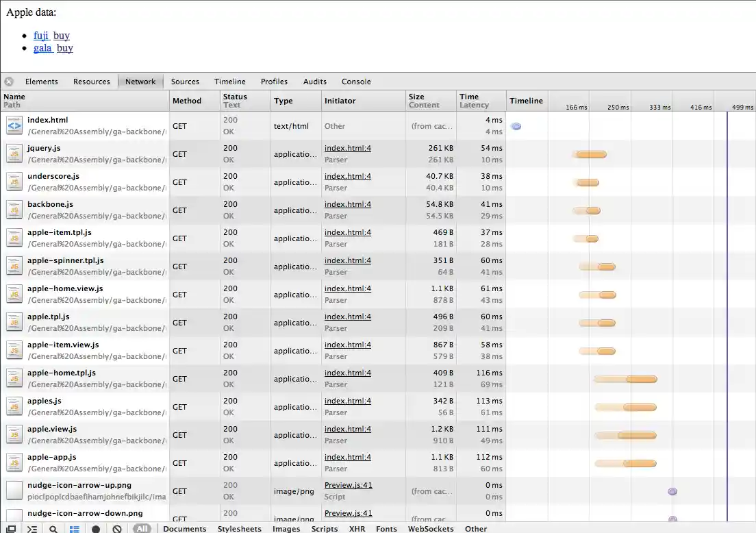The width and height of the screenshot is (756, 533).
Task: Click the dock-to-window icon in status bar
Action: [11, 528]
